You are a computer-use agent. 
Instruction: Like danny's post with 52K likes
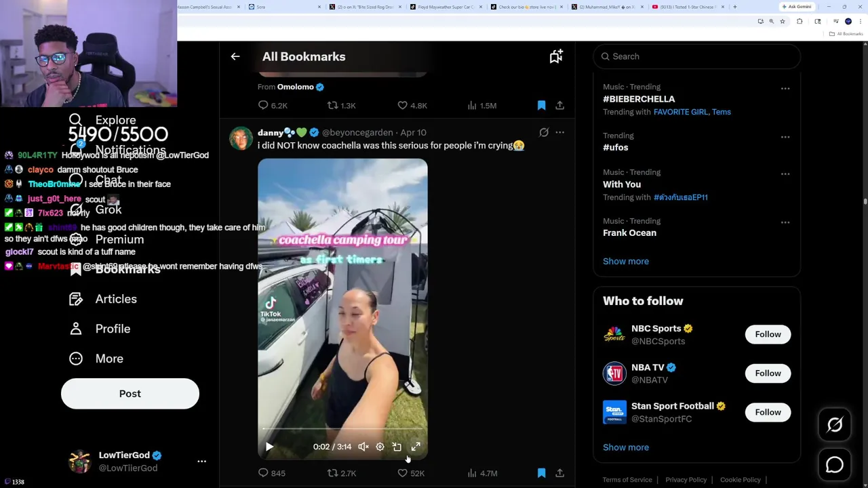click(x=411, y=473)
